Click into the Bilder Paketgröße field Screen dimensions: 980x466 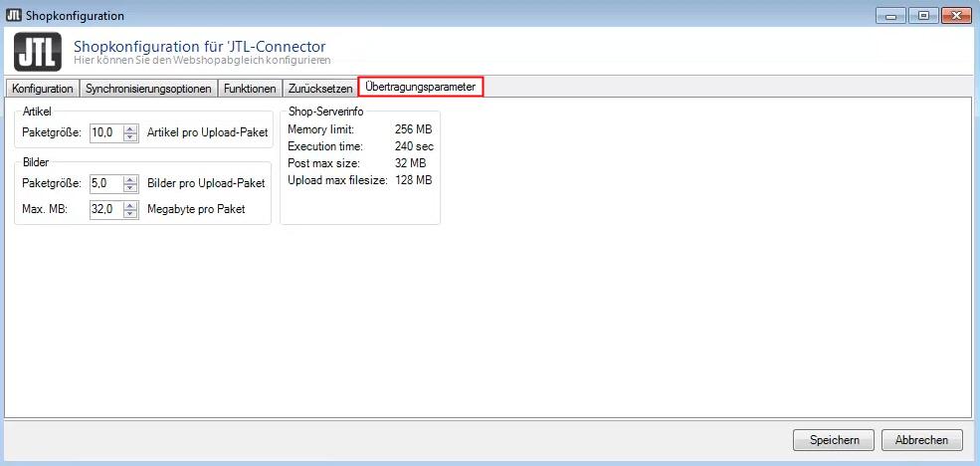point(105,183)
